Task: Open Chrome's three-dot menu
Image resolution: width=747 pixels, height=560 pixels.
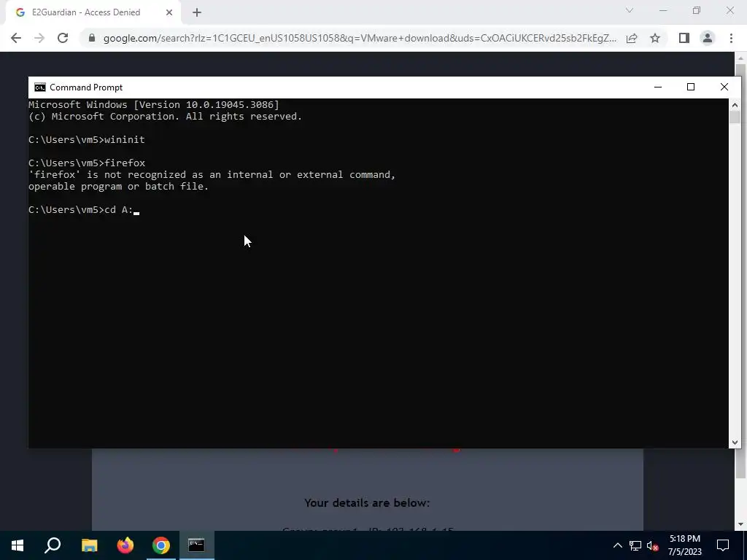Action: (731, 38)
